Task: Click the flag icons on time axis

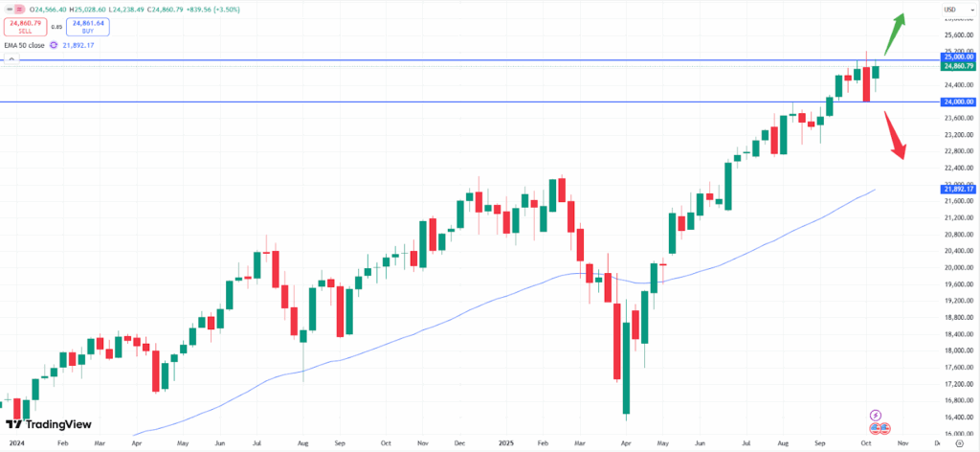Action: coord(882,429)
